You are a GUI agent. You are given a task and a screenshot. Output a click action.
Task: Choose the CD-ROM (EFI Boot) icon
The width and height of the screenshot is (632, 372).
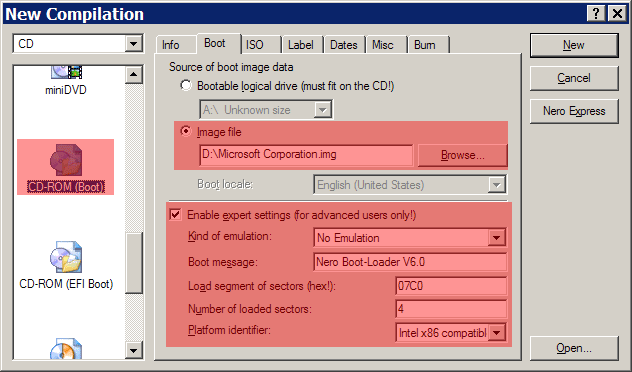tap(66, 266)
